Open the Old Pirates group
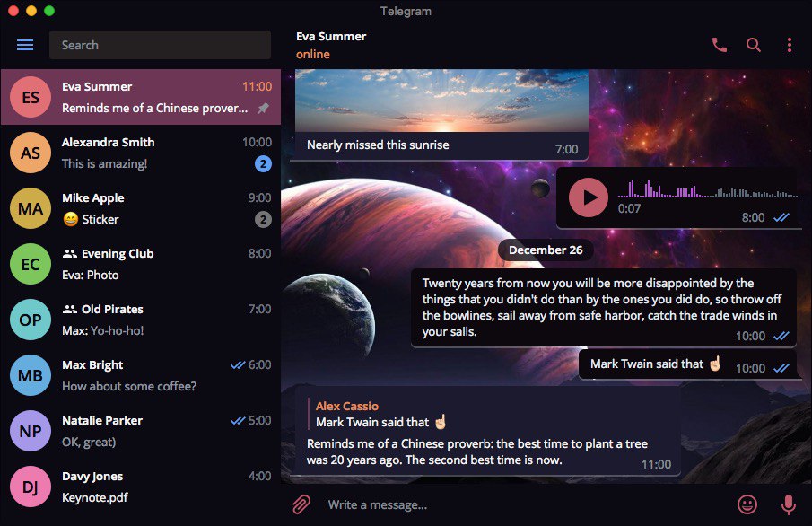Screen dimensions: 812x526 click(141, 320)
